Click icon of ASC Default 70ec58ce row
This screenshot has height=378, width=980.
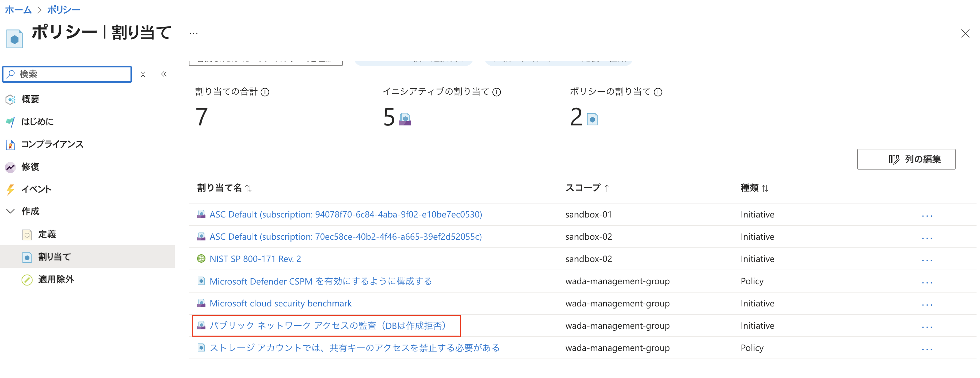coord(201,237)
